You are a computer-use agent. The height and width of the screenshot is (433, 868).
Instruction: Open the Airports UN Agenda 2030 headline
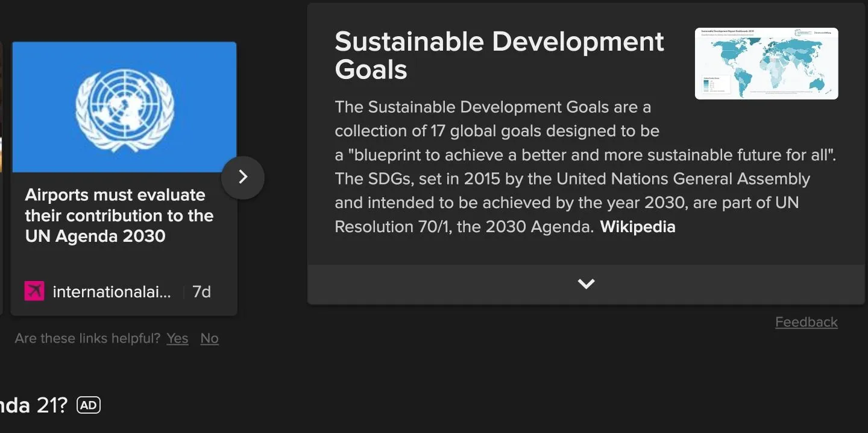[119, 215]
